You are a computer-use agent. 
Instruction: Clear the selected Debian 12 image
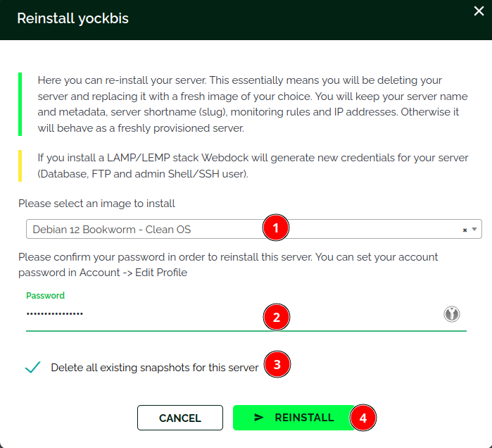click(465, 230)
